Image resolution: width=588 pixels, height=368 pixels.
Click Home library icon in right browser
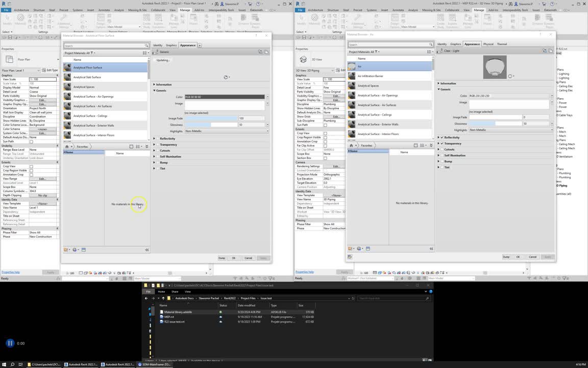tap(351, 145)
